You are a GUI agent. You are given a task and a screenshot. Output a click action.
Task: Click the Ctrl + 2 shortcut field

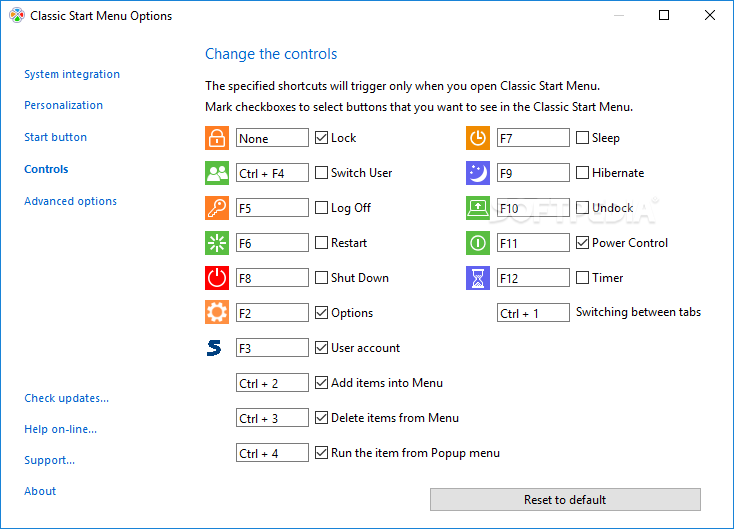coord(272,383)
